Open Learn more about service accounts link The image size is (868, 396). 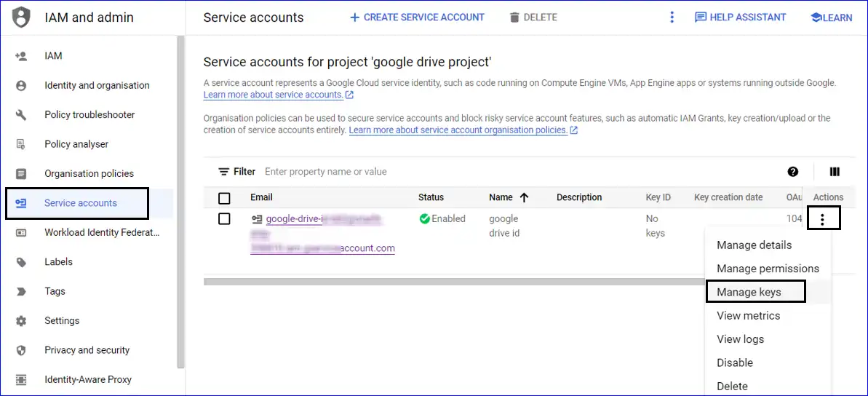273,95
